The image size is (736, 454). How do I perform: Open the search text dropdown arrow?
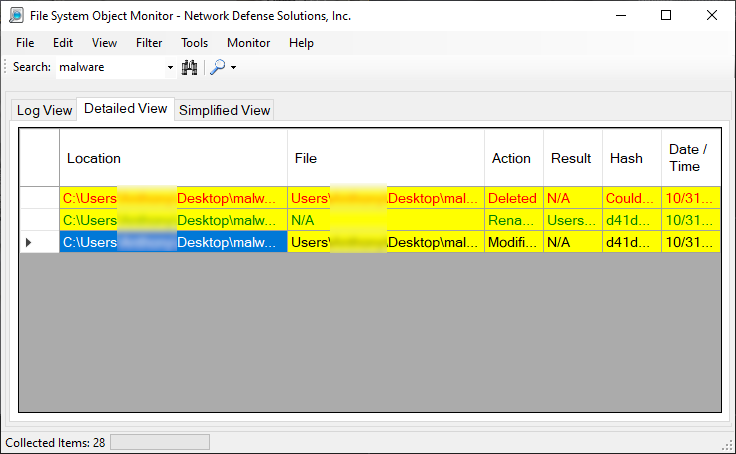(170, 67)
